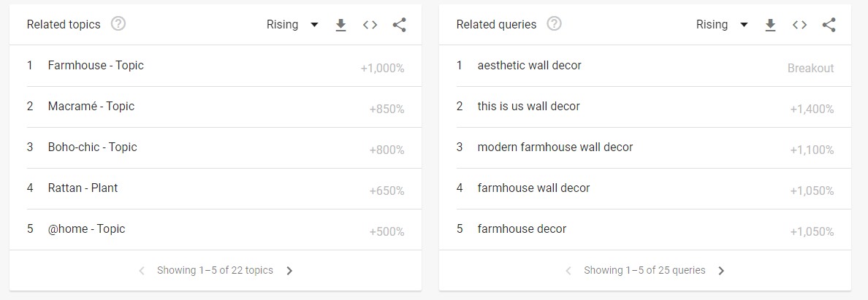Open Rising dropdown in Related queries
Screen dimensions: 868x300
pyautogui.click(x=722, y=25)
